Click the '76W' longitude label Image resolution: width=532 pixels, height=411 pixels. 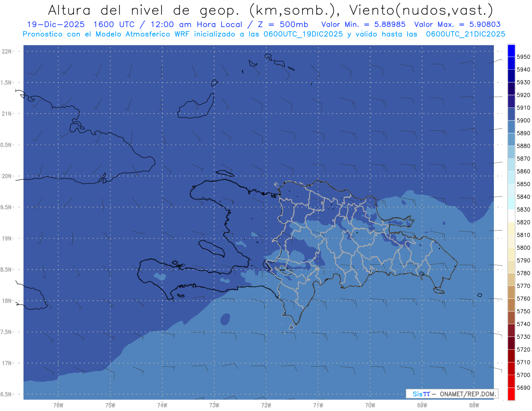(58, 405)
